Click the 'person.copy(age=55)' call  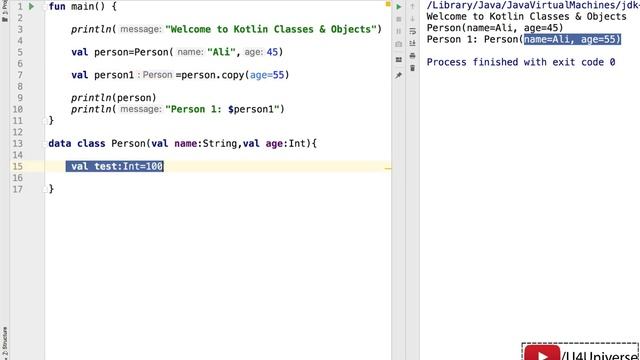235,75
